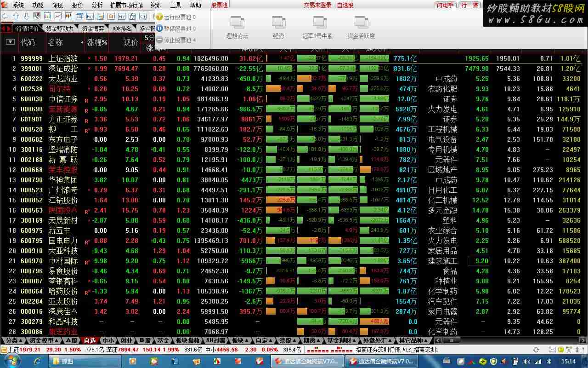This screenshot has width=588, height=368.
Task: Click the 9.20 highlighted cell for 中材国际
Action: (478, 261)
